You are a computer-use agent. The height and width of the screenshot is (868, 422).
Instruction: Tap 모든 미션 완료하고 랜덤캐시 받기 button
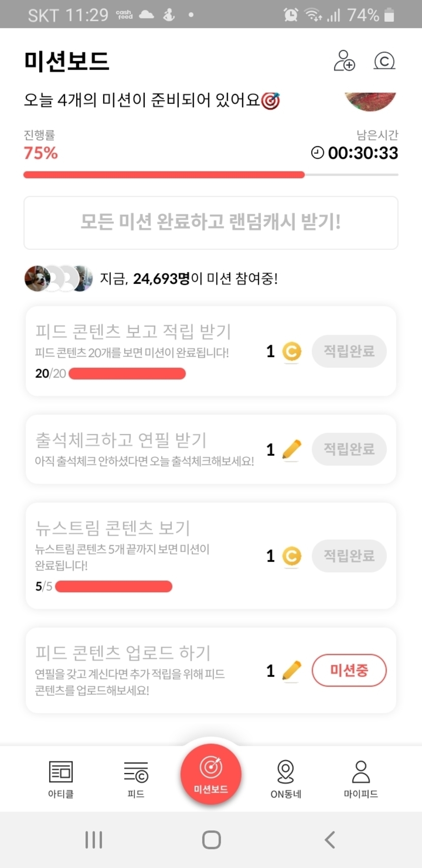tap(210, 222)
